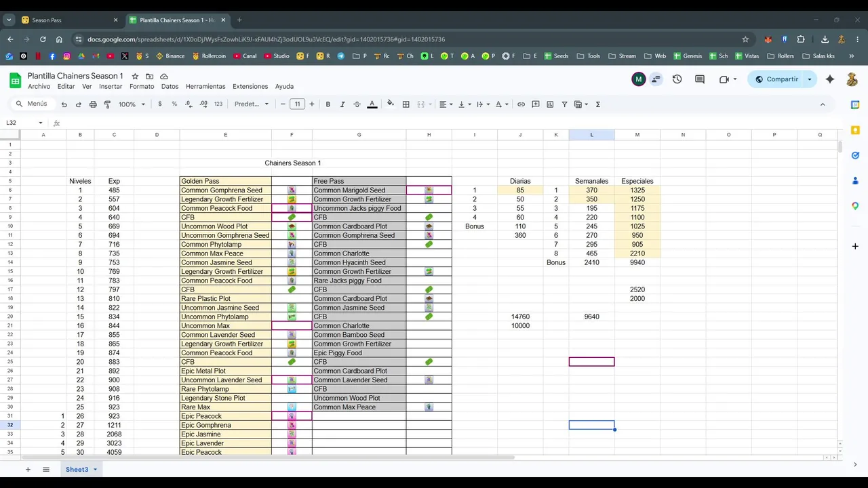
Task: Toggle bold formatting
Action: click(x=328, y=104)
